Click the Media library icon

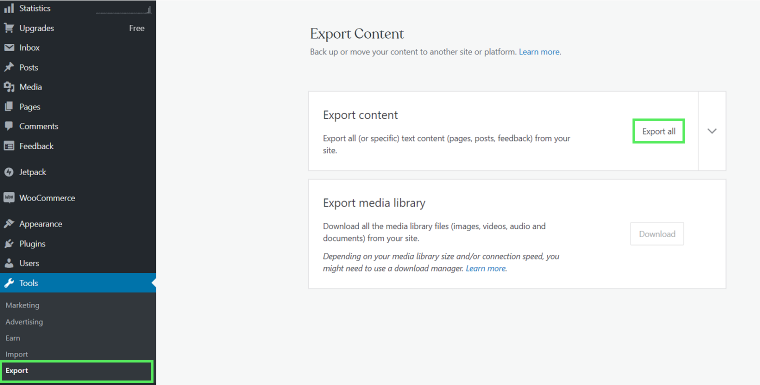(x=9, y=87)
